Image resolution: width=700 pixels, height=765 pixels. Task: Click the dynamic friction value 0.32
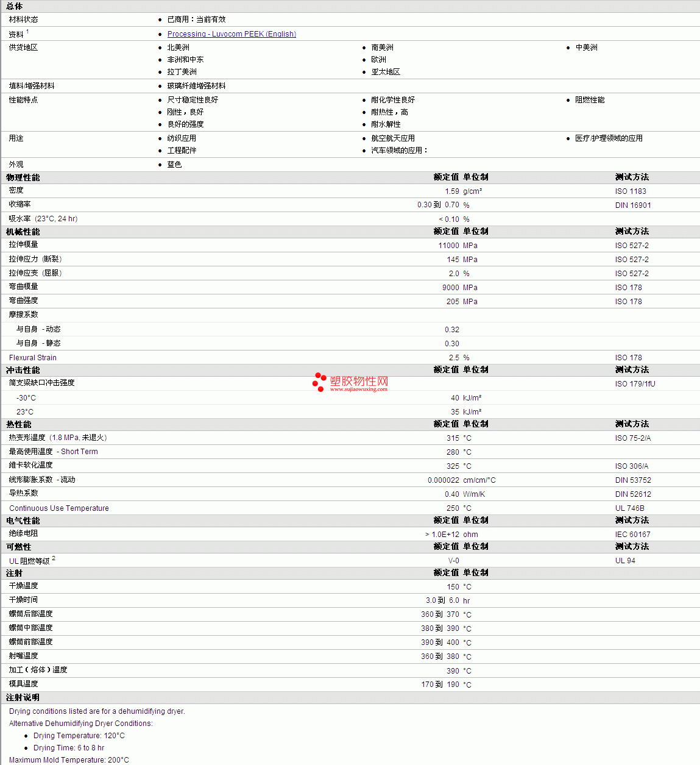tap(452, 330)
